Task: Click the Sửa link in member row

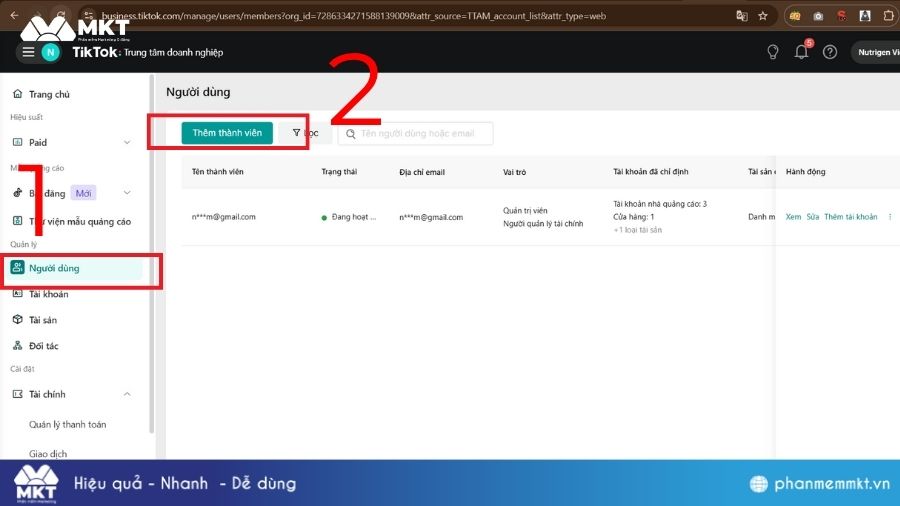Action: pos(813,217)
